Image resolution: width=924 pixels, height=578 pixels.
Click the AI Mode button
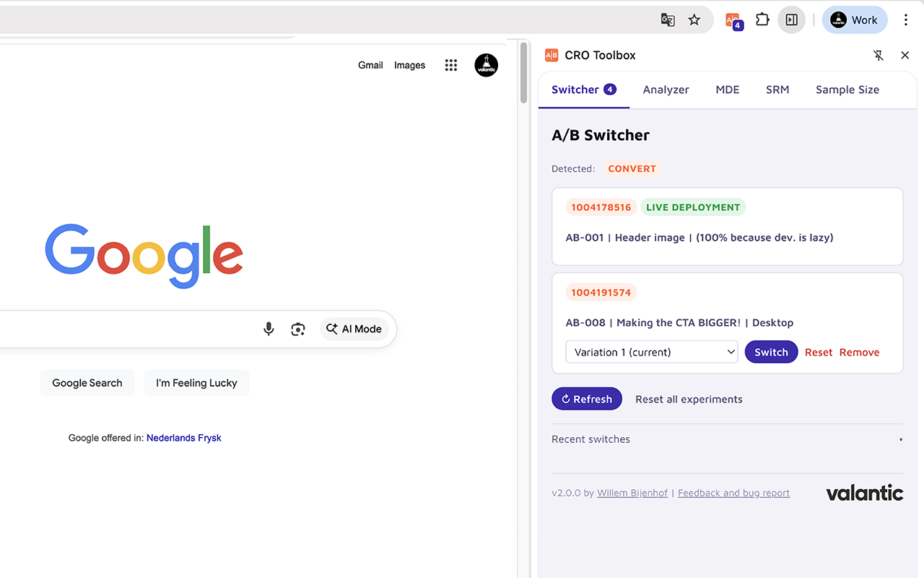coord(354,329)
